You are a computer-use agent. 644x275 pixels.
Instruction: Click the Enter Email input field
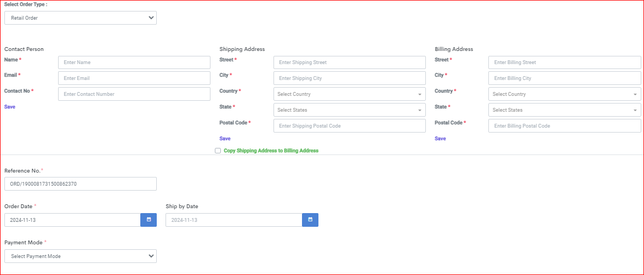tap(134, 78)
